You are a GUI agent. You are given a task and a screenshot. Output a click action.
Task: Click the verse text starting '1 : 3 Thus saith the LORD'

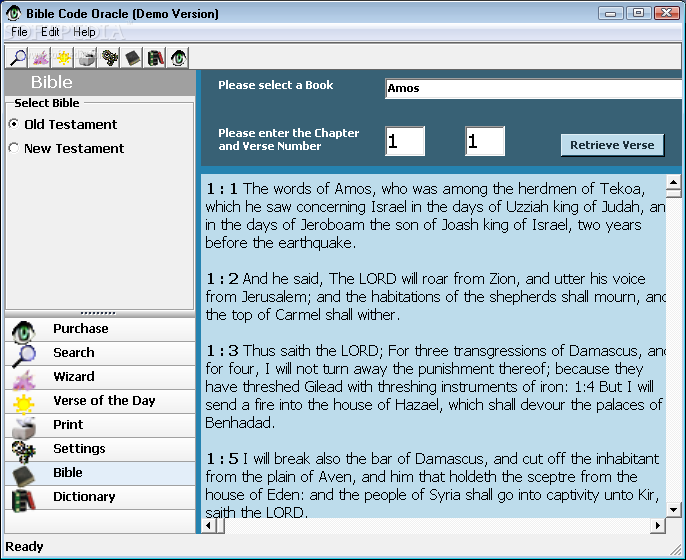click(436, 386)
